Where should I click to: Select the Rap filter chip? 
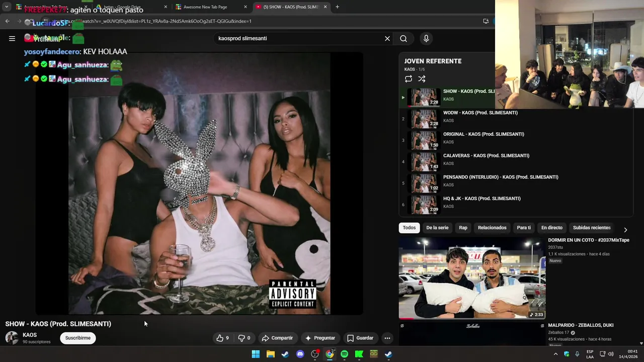[463, 228]
